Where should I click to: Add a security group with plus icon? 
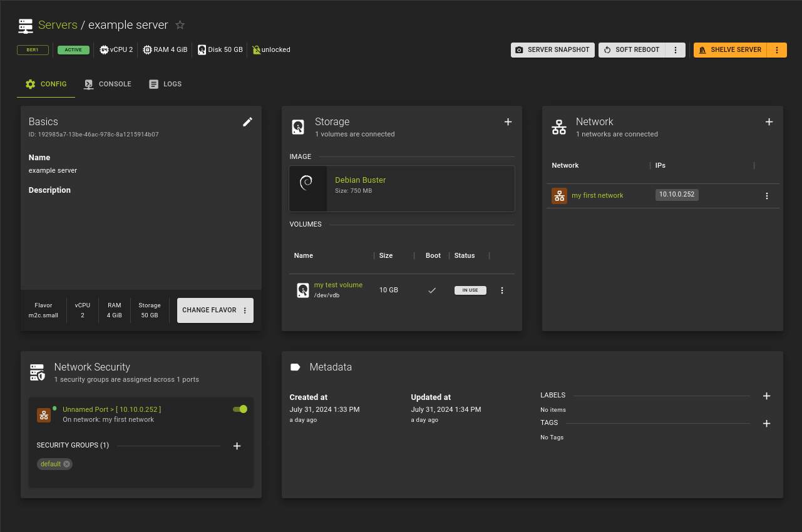237,446
